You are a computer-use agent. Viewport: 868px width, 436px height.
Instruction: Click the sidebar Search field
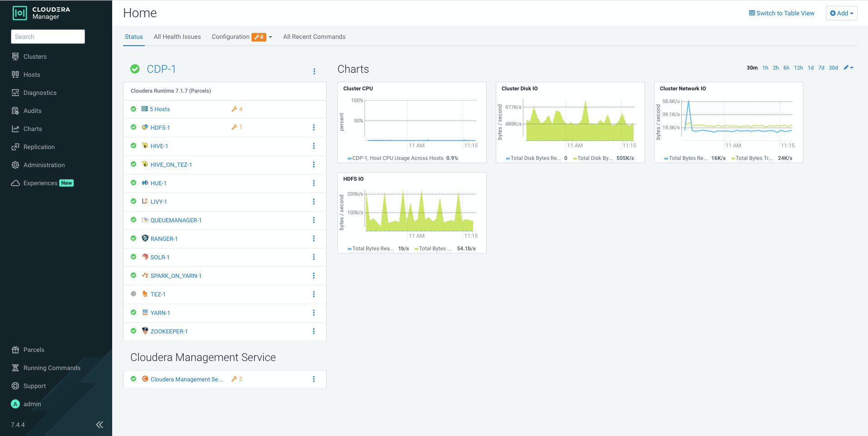point(48,37)
